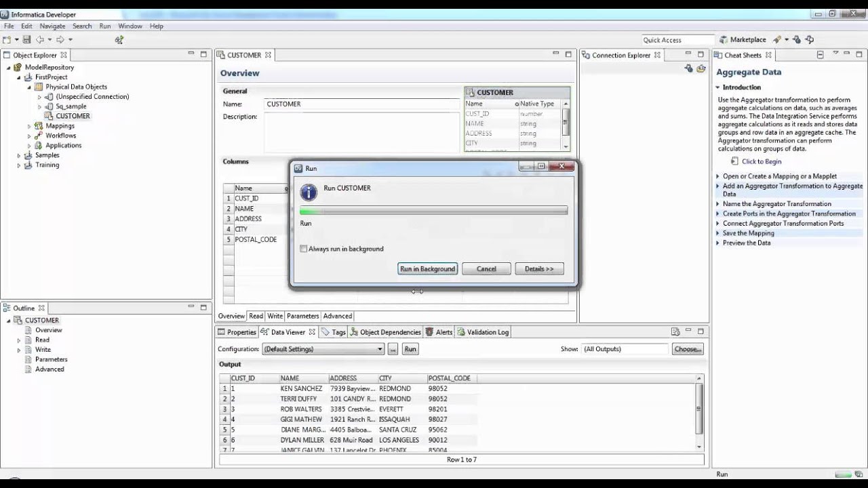Select the CUSTOMER data object icon in Object Explorer

[50, 116]
